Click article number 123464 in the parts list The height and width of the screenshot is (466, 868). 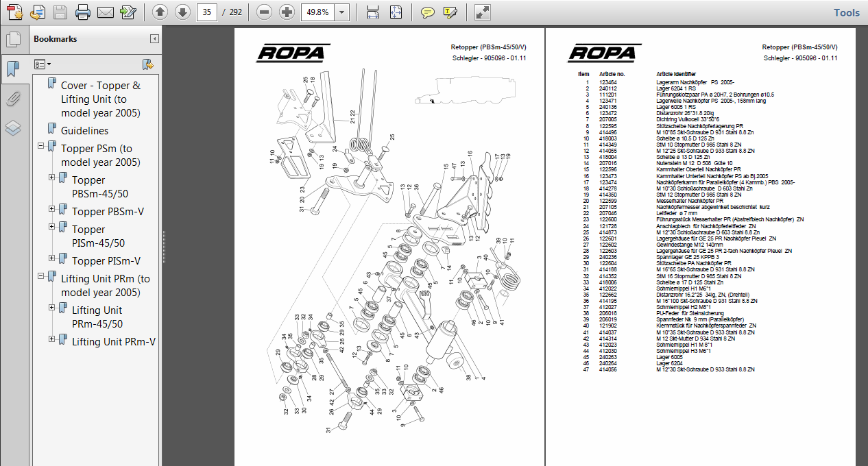[607, 82]
